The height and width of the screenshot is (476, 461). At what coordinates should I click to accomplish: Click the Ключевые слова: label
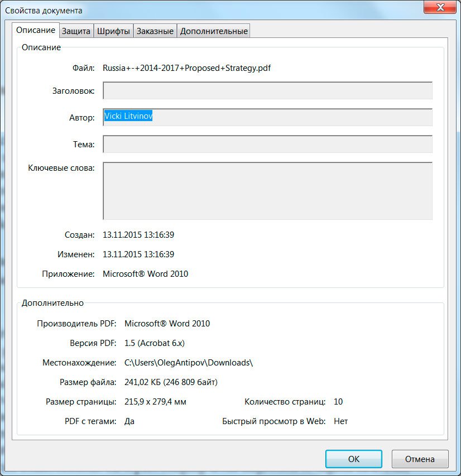[61, 168]
